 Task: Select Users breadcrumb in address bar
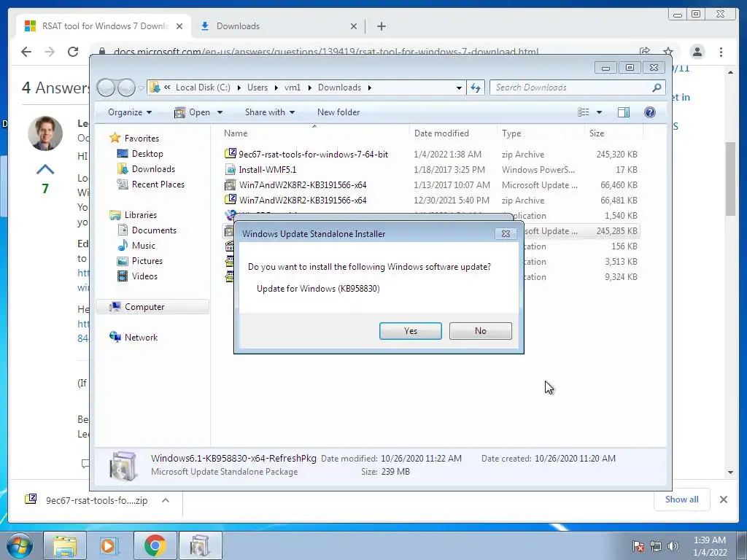(258, 87)
